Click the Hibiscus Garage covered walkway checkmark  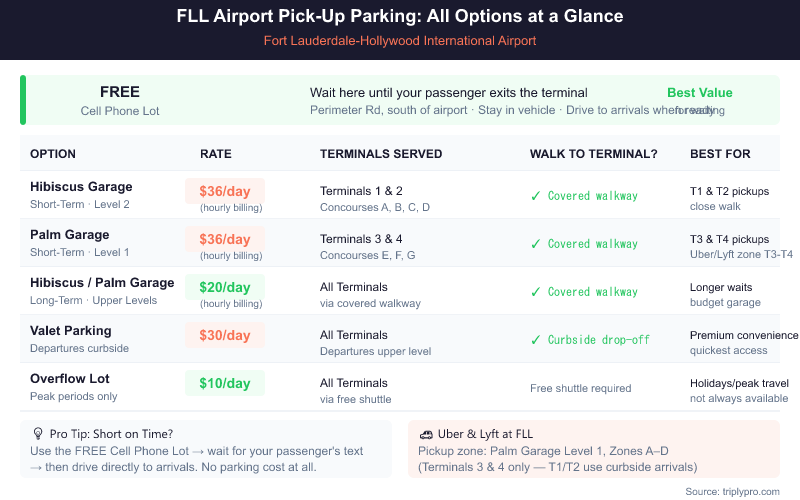pyautogui.click(x=536, y=195)
